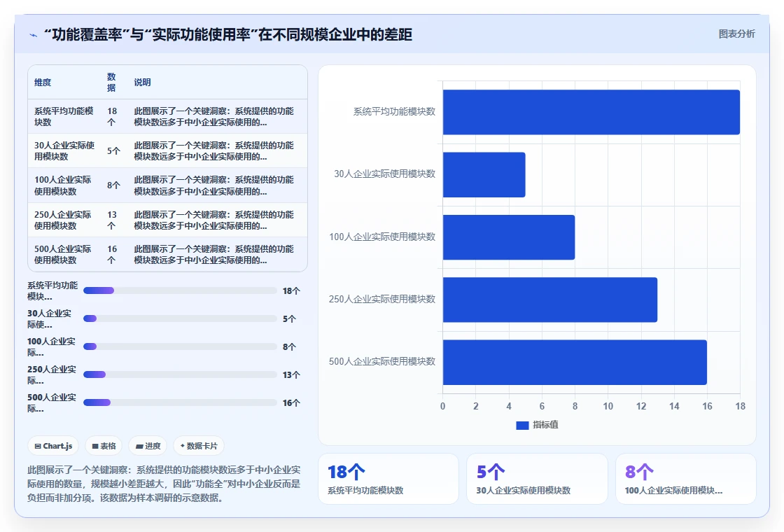Click the 250人企业 progress bar showing 13个
Viewport: 784px width, 532px height.
click(180, 374)
